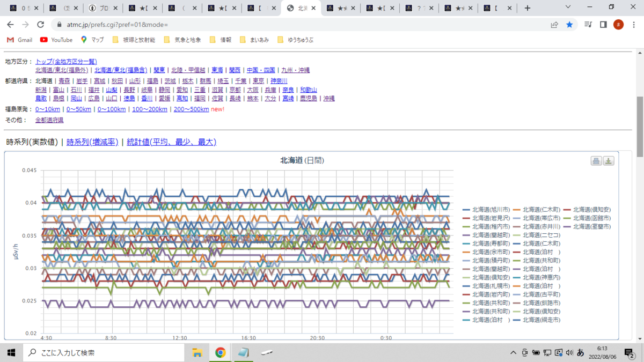The width and height of the screenshot is (644, 362).
Task: Open a new browser tab
Action: point(528,8)
